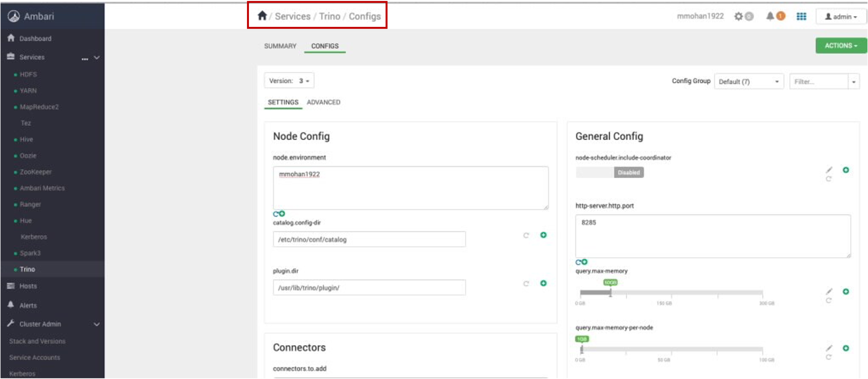Override http-server.http.port plus icon

click(x=585, y=262)
